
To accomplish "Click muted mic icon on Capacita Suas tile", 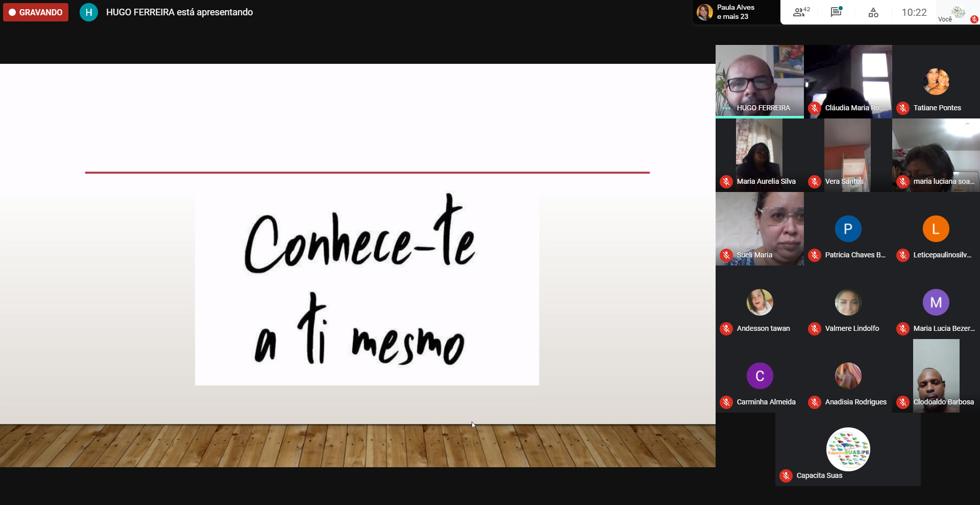I will coord(786,476).
